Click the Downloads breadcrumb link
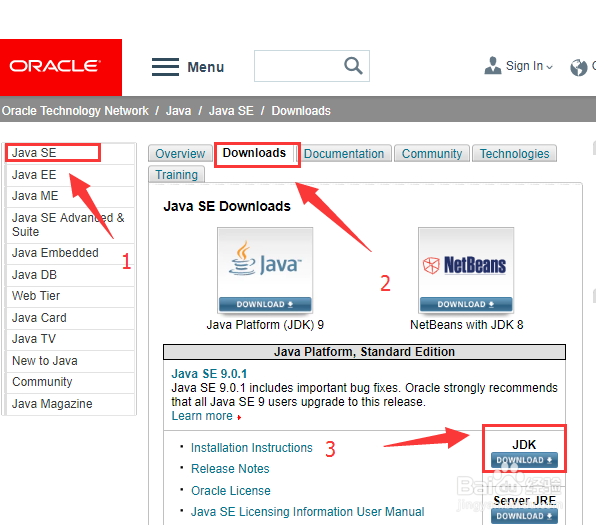The width and height of the screenshot is (596, 525). coord(301,111)
